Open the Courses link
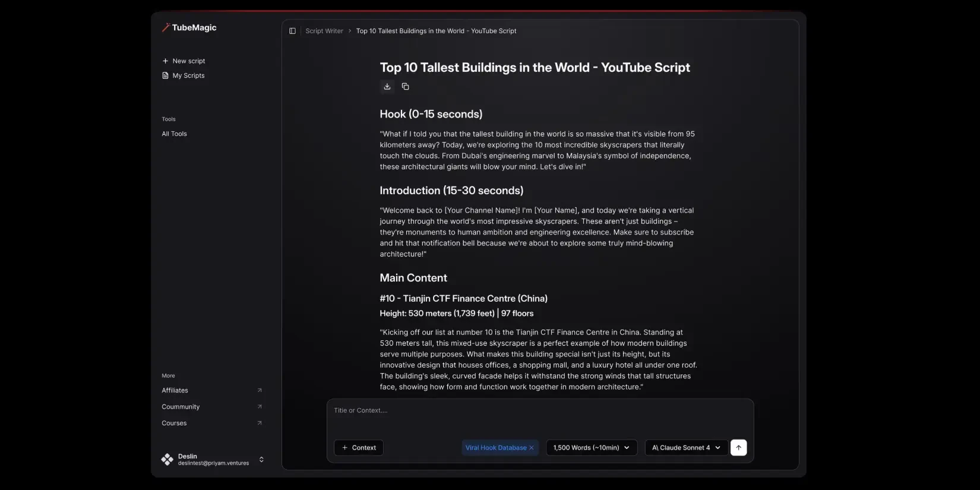This screenshot has height=490, width=980. point(174,423)
